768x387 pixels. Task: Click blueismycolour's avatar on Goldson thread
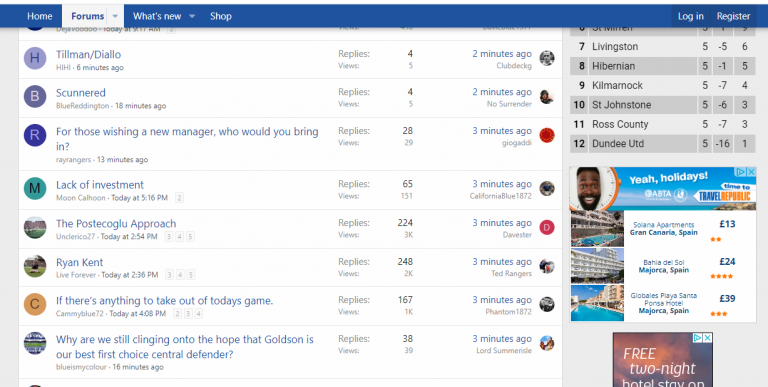pyautogui.click(x=35, y=343)
